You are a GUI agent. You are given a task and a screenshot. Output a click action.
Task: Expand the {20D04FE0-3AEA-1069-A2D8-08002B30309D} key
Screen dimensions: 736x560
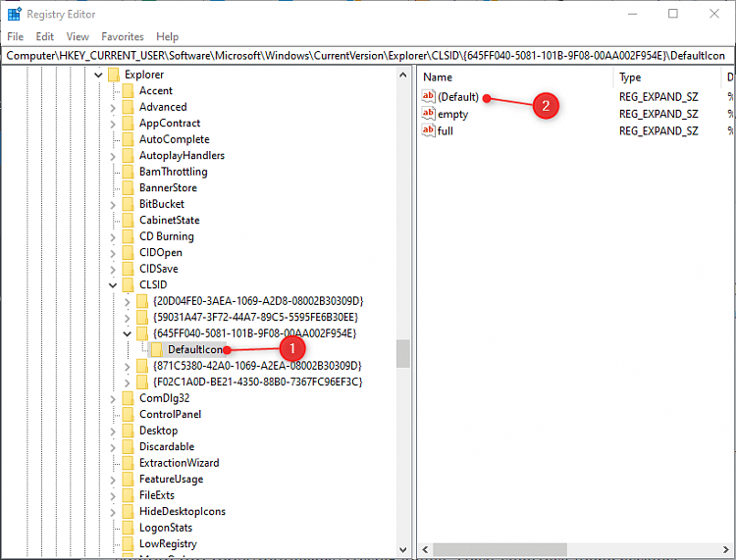[128, 302]
